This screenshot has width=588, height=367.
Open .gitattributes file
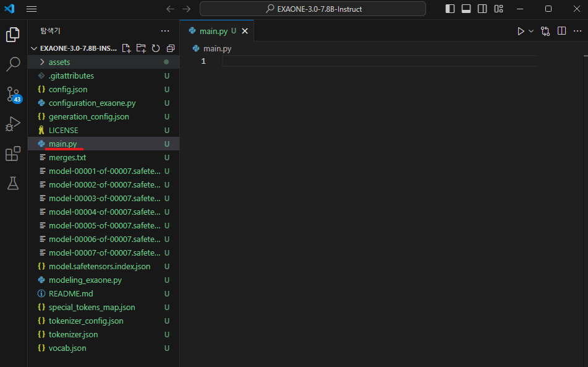103,76
